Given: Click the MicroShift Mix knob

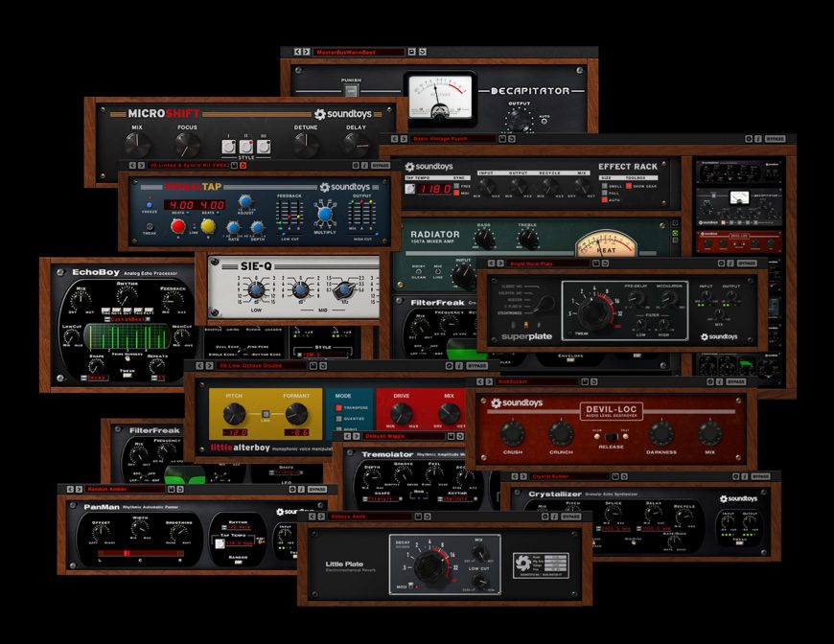Looking at the screenshot, I should pos(137,145).
